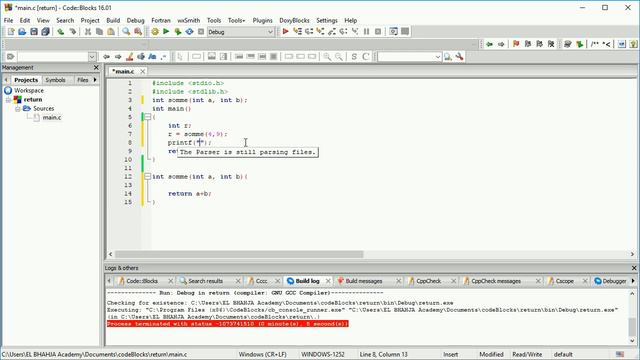This screenshot has width=640, height=360.
Task: Open the File menu
Action: (8, 20)
